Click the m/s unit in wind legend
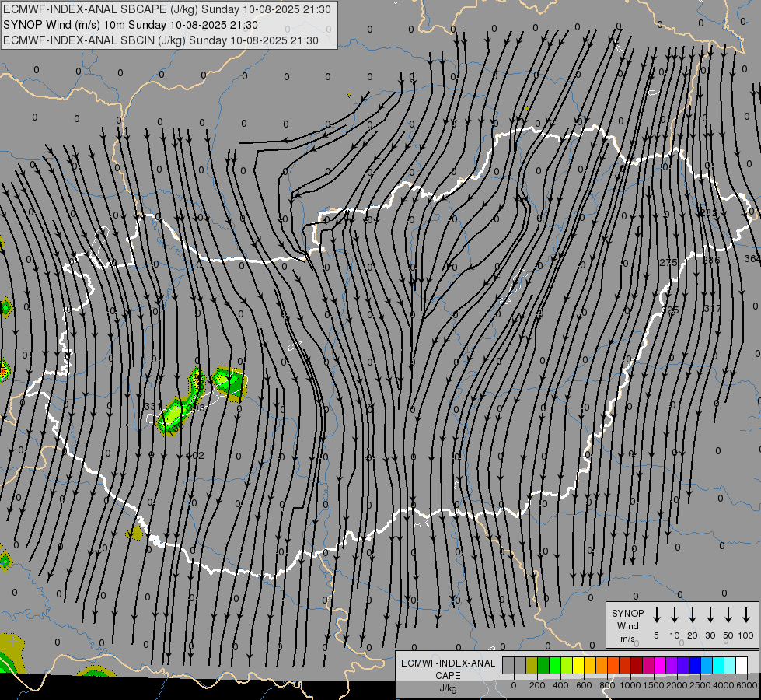761x700 pixels. tap(627, 639)
